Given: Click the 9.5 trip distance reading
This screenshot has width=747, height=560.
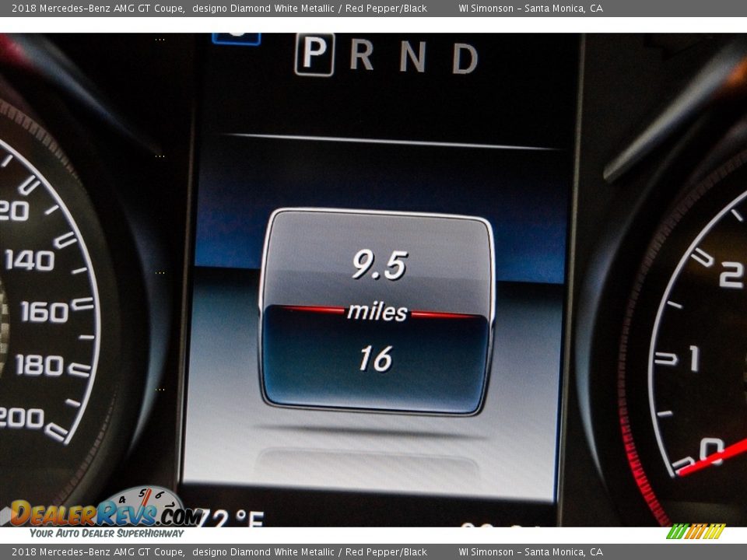Looking at the screenshot, I should point(379,265).
